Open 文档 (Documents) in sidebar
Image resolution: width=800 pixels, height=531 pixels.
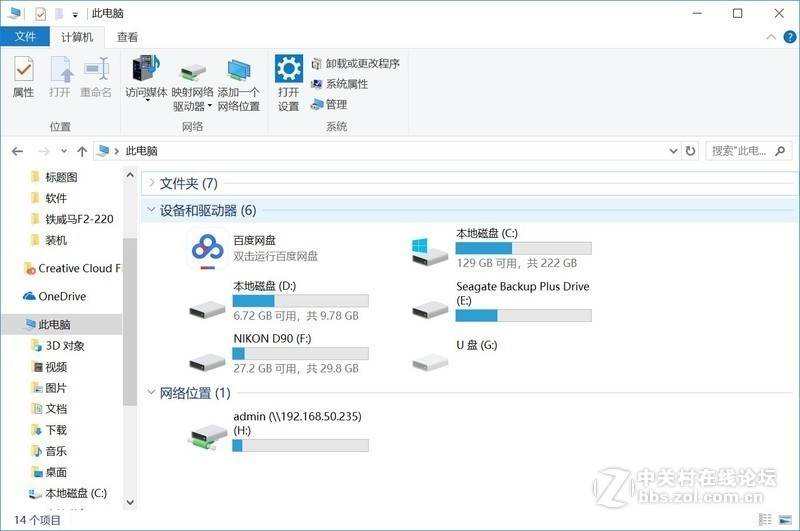tap(49, 409)
